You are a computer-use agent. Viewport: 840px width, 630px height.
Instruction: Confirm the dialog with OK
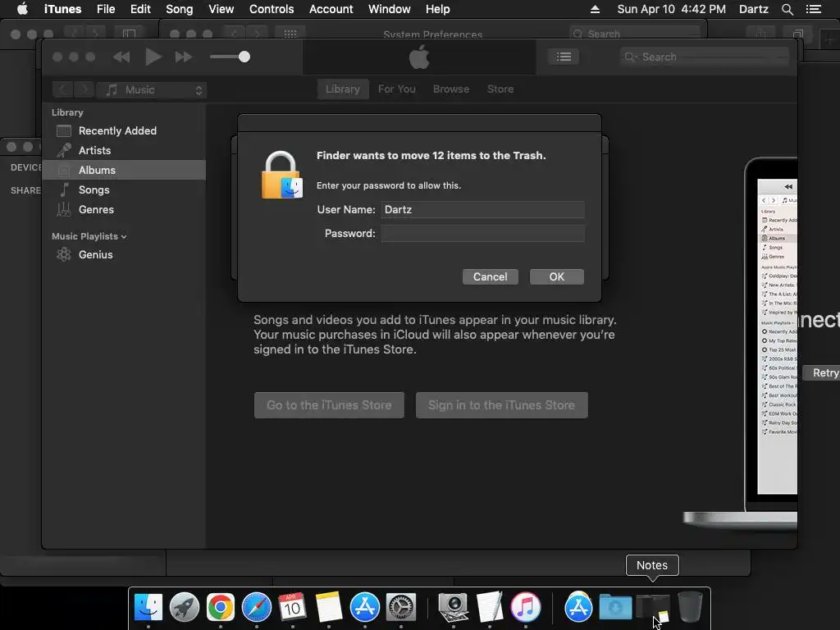[557, 277]
